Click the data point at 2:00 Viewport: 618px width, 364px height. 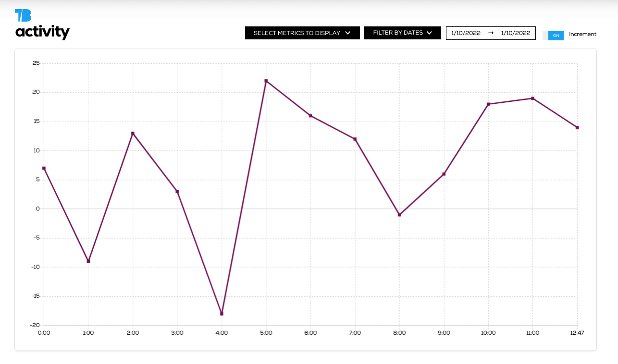[x=133, y=133]
